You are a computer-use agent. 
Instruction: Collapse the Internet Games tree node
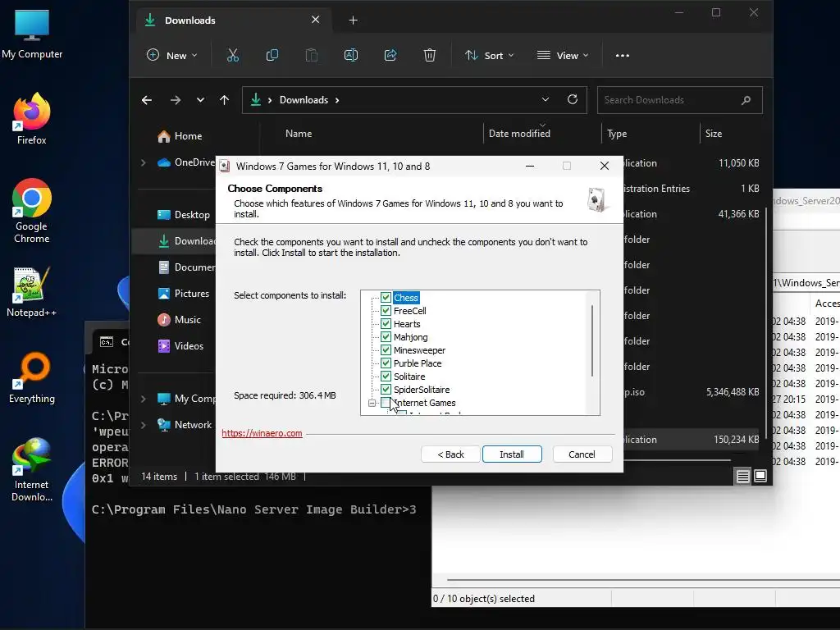372,403
